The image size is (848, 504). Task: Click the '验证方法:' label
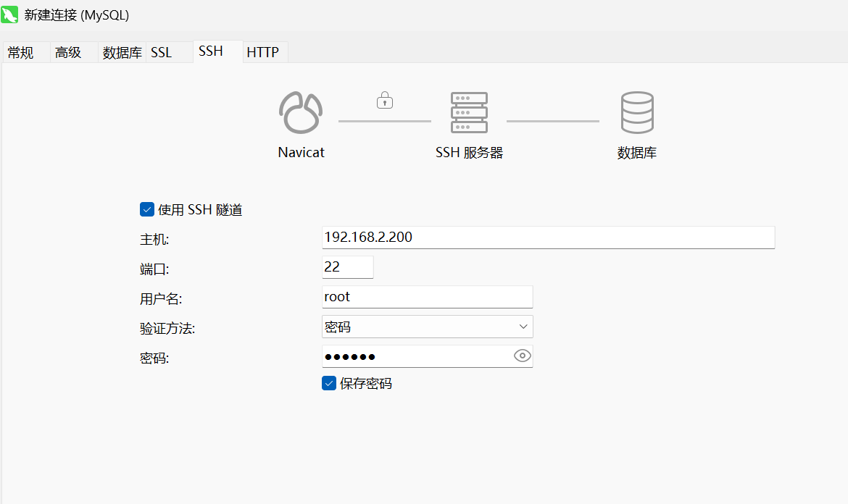[167, 329]
